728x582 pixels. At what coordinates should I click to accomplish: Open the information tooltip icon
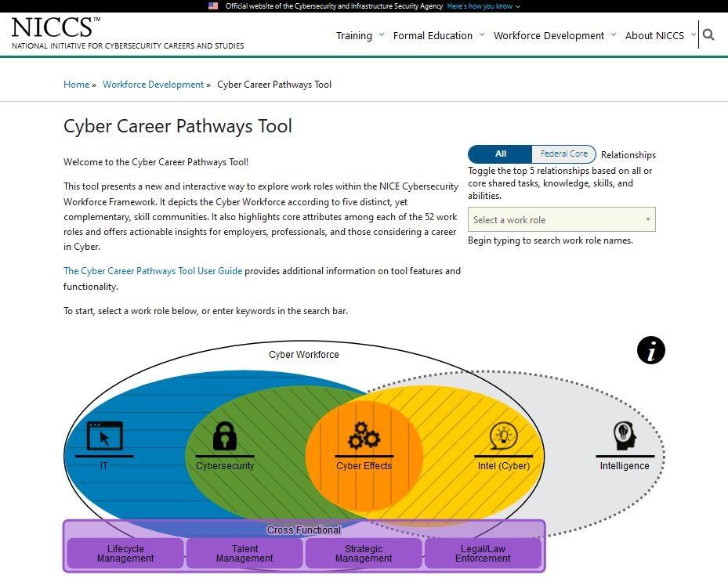pyautogui.click(x=651, y=350)
